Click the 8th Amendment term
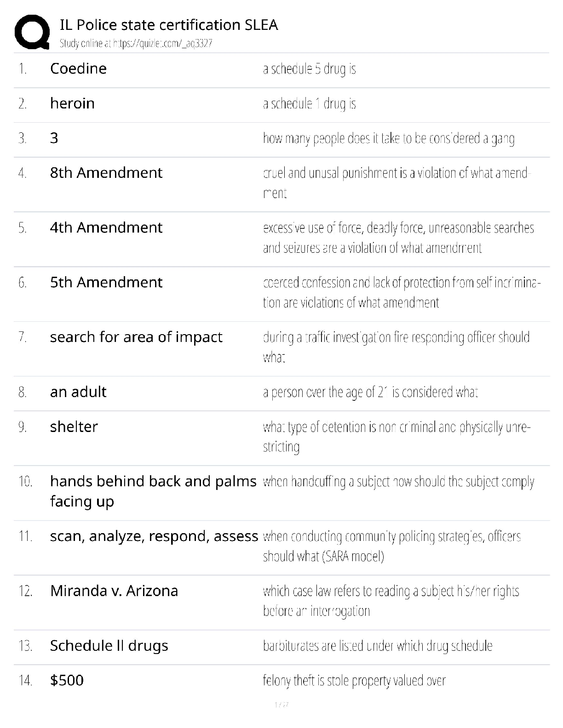The image size is (563, 728). [106, 173]
